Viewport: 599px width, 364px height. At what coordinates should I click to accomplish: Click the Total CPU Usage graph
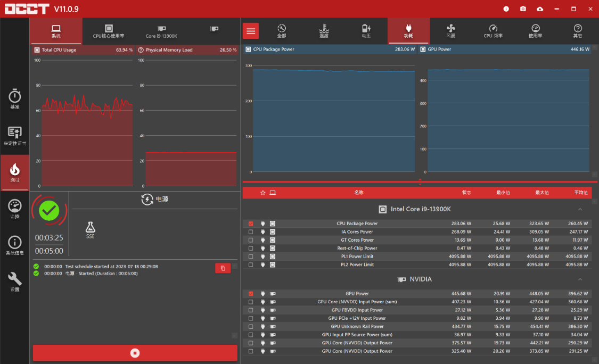click(87, 123)
